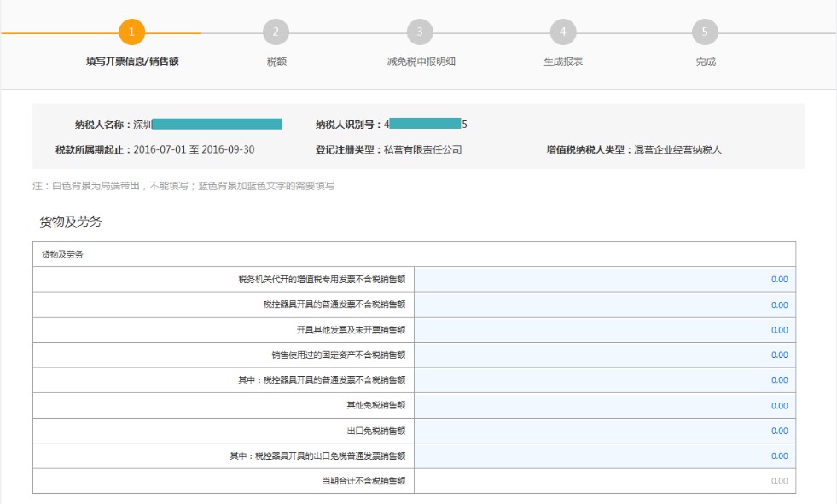This screenshot has width=837, height=504.
Task: Click the orange step 1 circle
Action: [131, 32]
